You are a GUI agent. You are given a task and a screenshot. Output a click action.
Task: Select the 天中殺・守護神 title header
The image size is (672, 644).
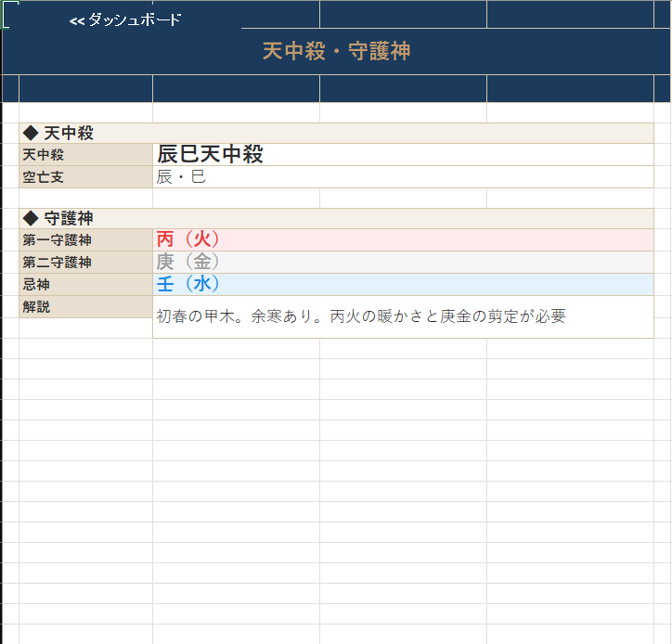point(336,51)
